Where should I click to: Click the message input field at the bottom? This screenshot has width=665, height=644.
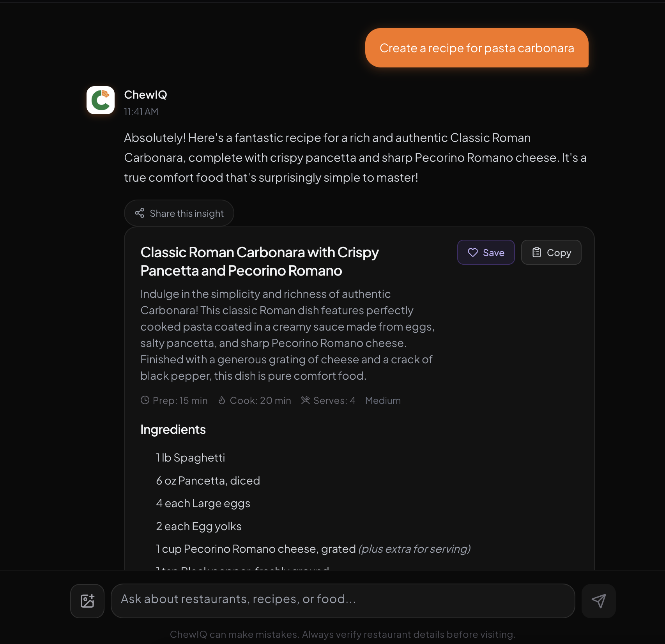pos(343,600)
